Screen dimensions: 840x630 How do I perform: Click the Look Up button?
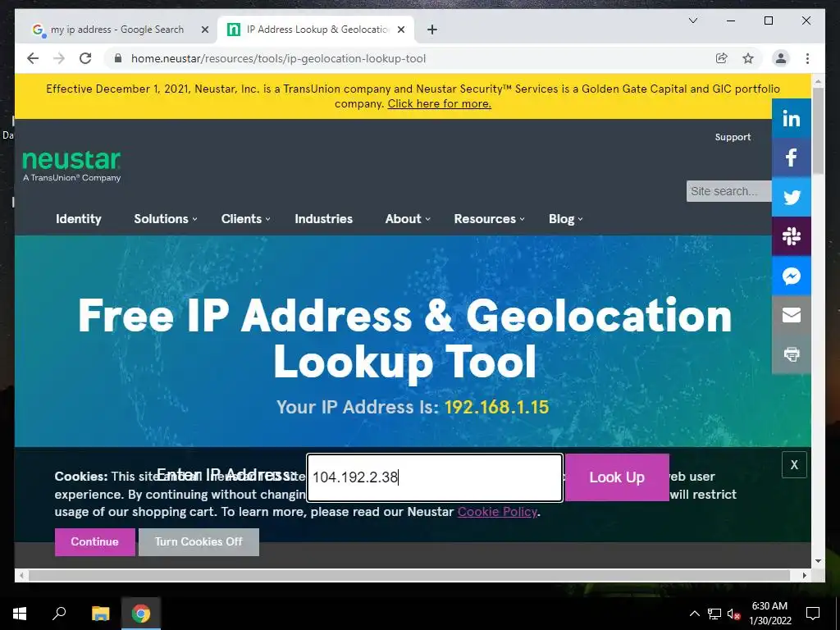click(x=617, y=477)
